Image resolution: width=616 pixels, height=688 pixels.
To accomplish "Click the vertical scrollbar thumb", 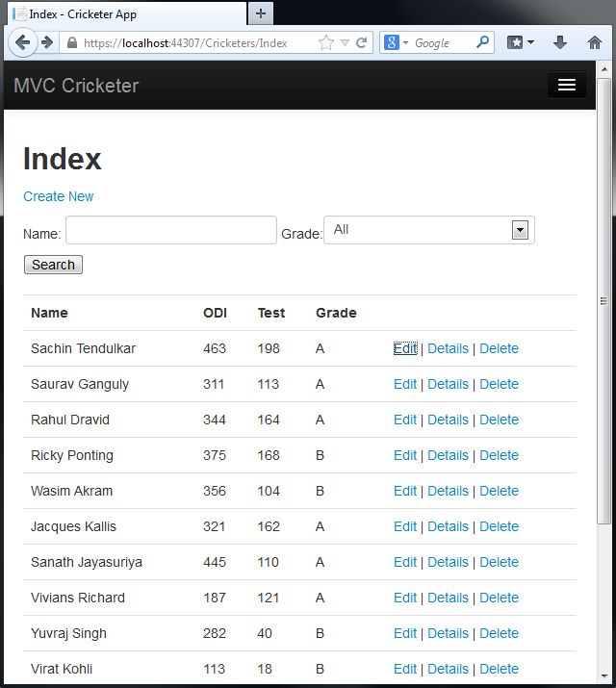I will [x=603, y=300].
